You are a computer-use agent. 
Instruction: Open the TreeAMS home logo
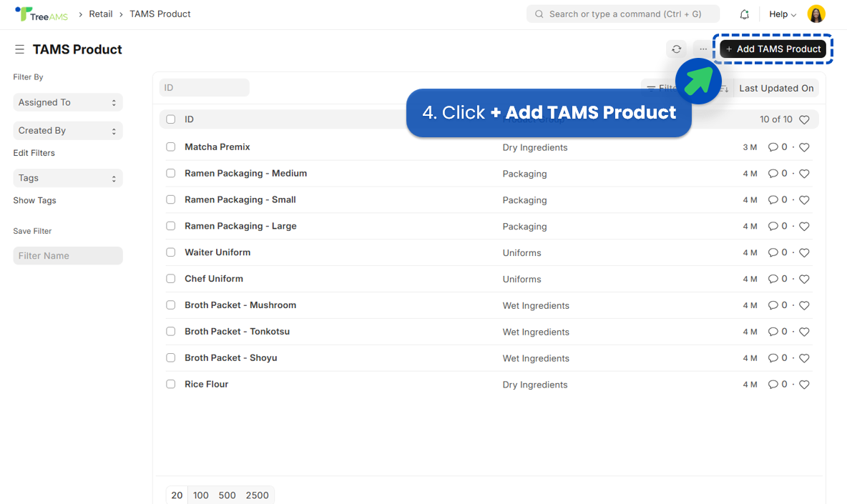pyautogui.click(x=41, y=14)
